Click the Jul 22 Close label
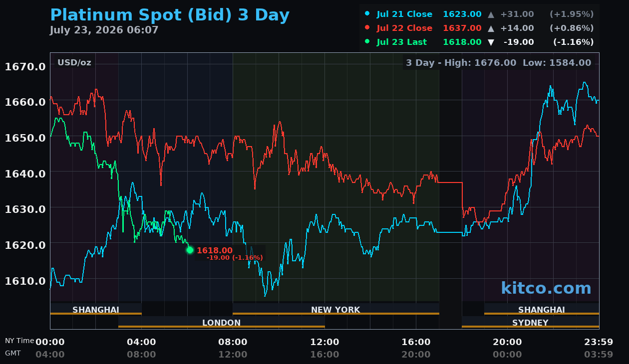 point(404,28)
